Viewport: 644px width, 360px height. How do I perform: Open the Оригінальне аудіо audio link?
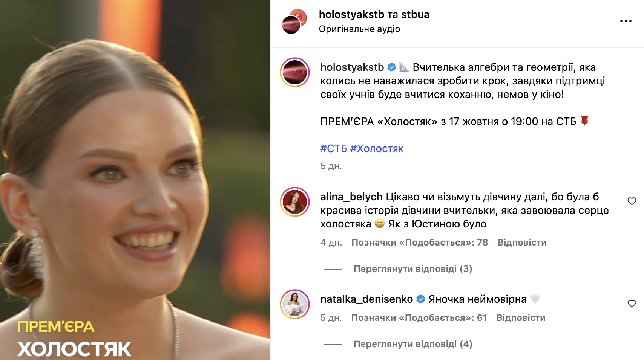(x=359, y=29)
